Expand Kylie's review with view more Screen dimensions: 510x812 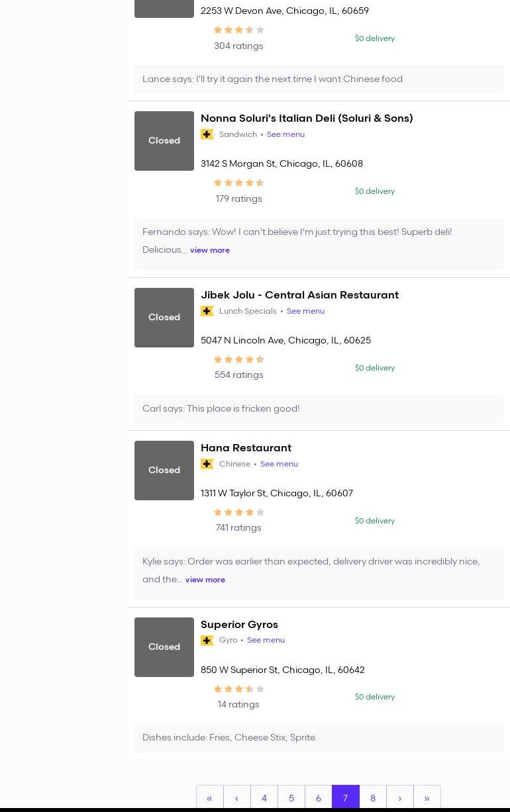(205, 580)
